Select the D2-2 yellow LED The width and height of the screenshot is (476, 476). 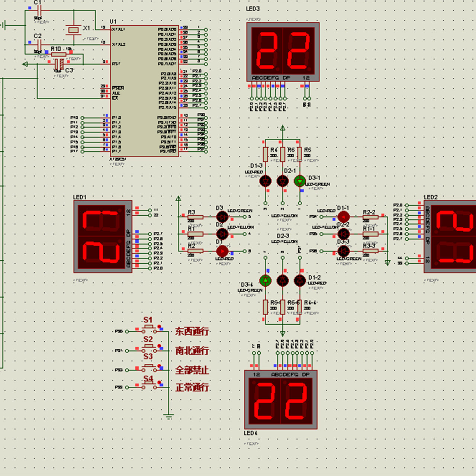click(343, 234)
